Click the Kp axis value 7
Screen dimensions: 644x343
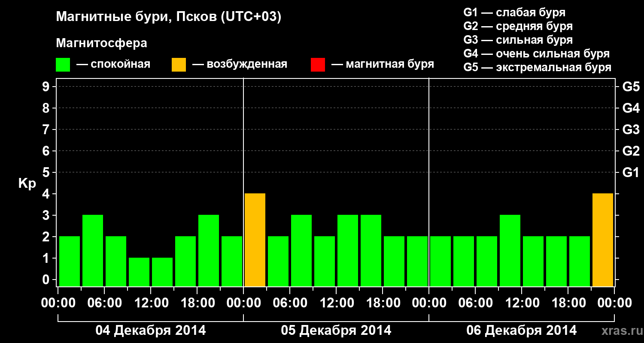pos(47,129)
